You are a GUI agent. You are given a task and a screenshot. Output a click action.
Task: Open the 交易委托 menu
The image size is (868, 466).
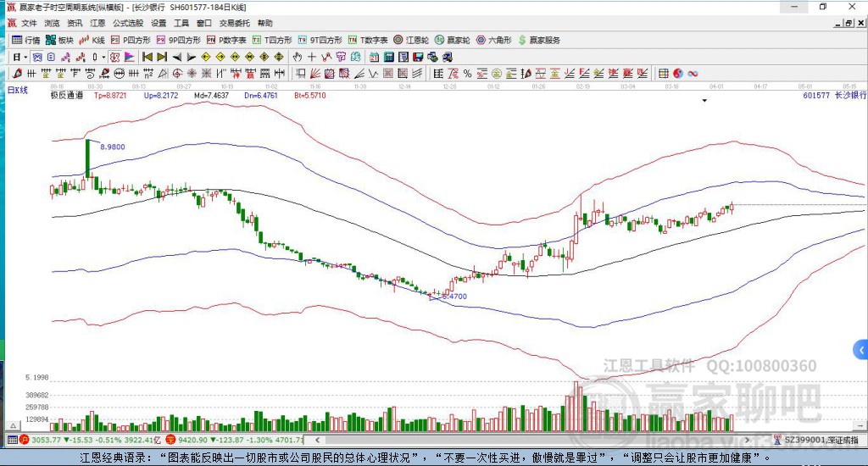coord(235,23)
